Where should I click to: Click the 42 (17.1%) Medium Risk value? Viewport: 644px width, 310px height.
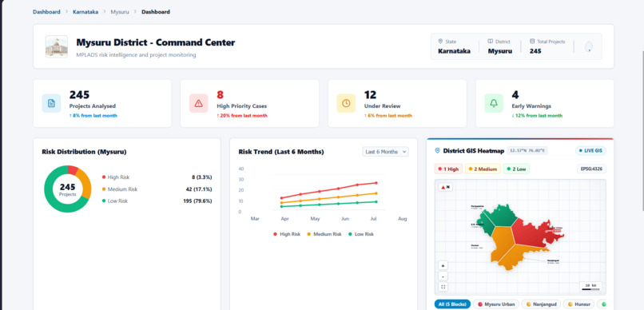199,189
